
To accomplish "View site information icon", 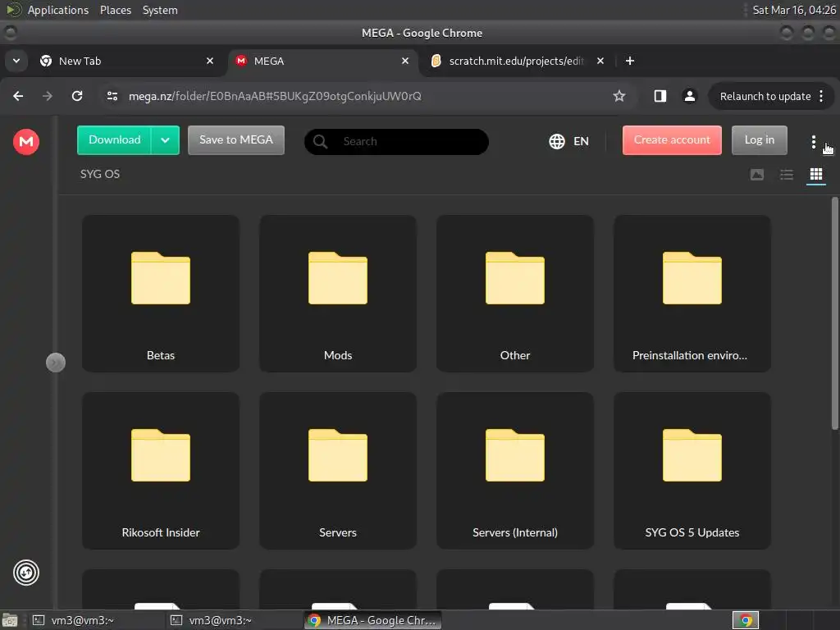I will click(x=112, y=96).
